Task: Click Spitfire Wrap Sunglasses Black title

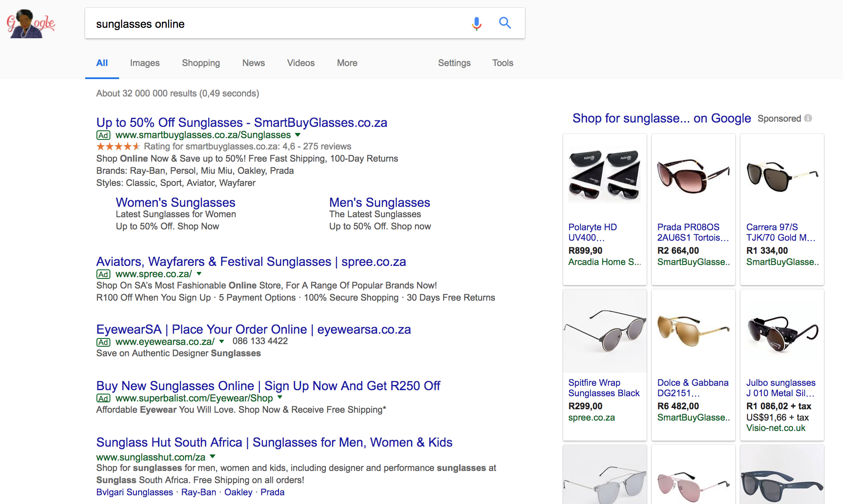Action: [604, 388]
